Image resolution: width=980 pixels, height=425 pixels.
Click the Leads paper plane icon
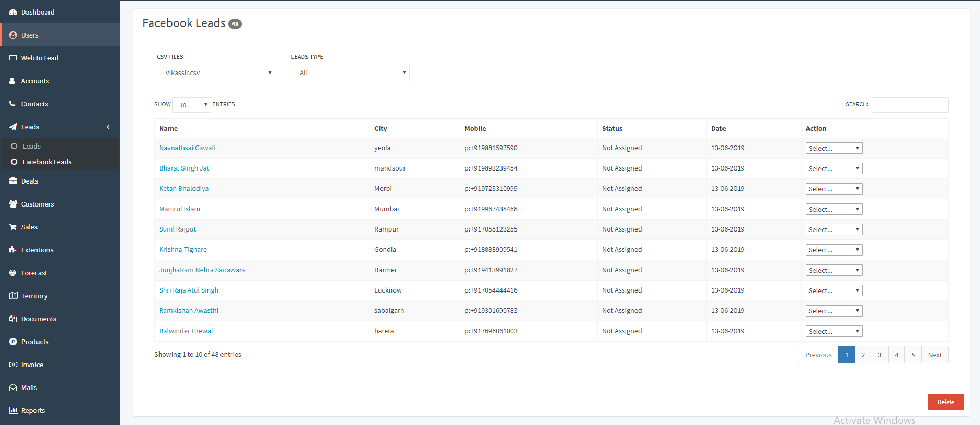(13, 127)
